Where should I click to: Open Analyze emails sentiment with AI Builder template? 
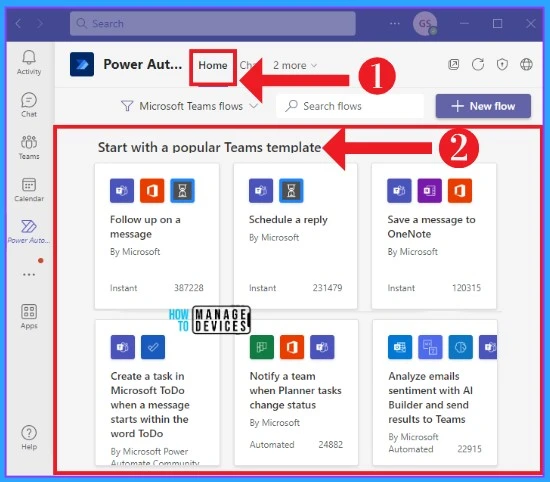[x=435, y=392]
